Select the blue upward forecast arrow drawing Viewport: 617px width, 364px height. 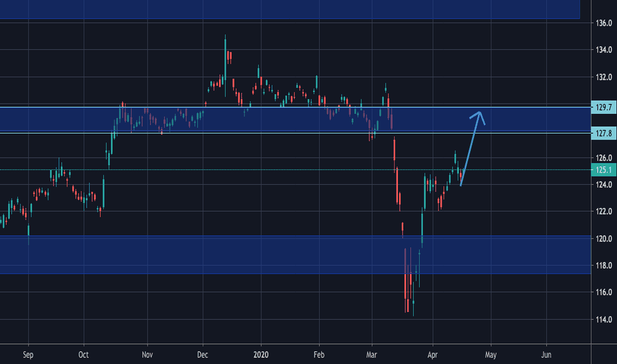coord(470,150)
